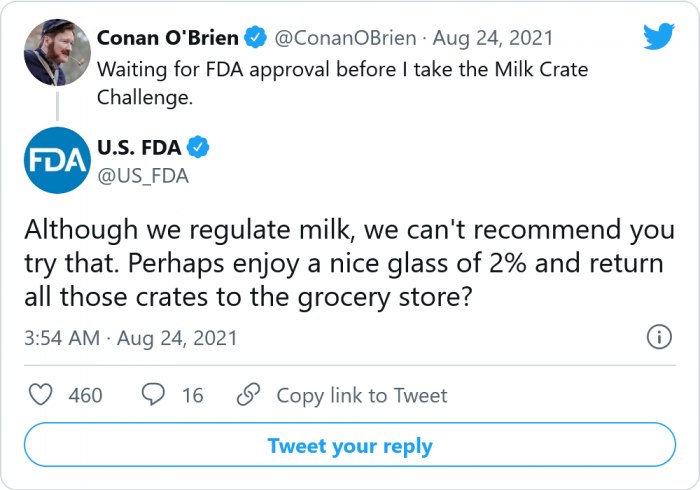Open the 3:54 AM timestamp link

(x=62, y=337)
